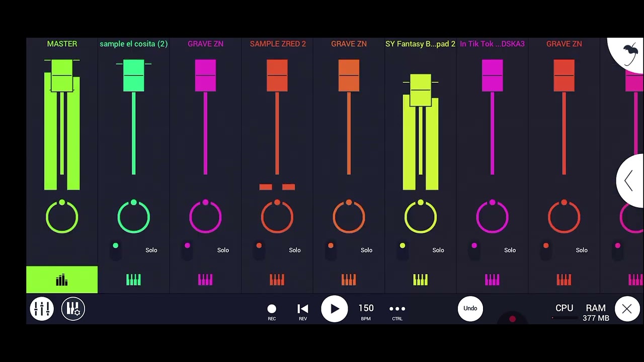Select the SAMPLE ZRED 2 label
644x362 pixels.
coord(278,44)
